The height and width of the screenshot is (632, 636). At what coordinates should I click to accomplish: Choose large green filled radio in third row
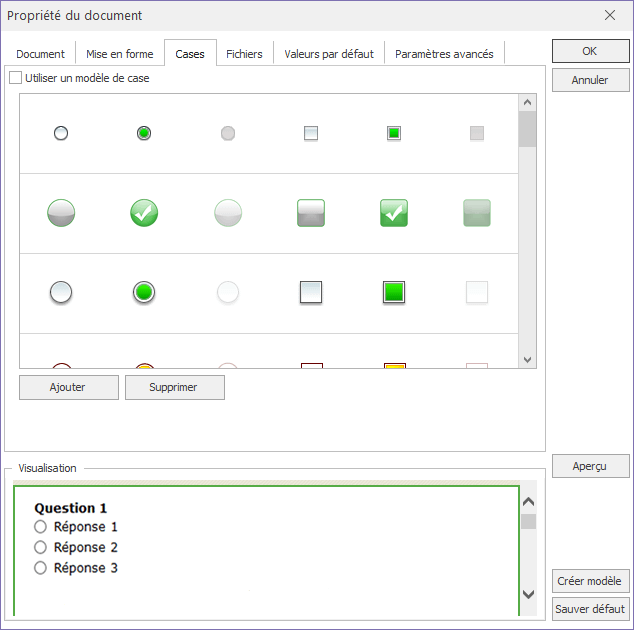(x=144, y=292)
